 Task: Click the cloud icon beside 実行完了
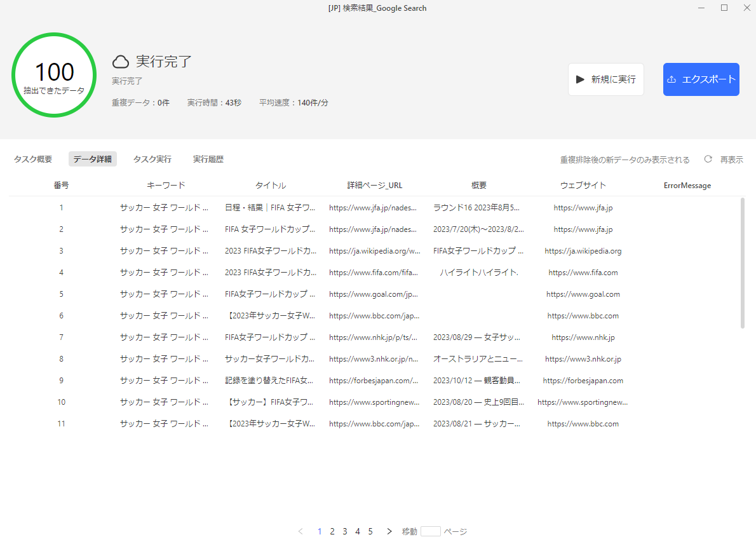(121, 62)
